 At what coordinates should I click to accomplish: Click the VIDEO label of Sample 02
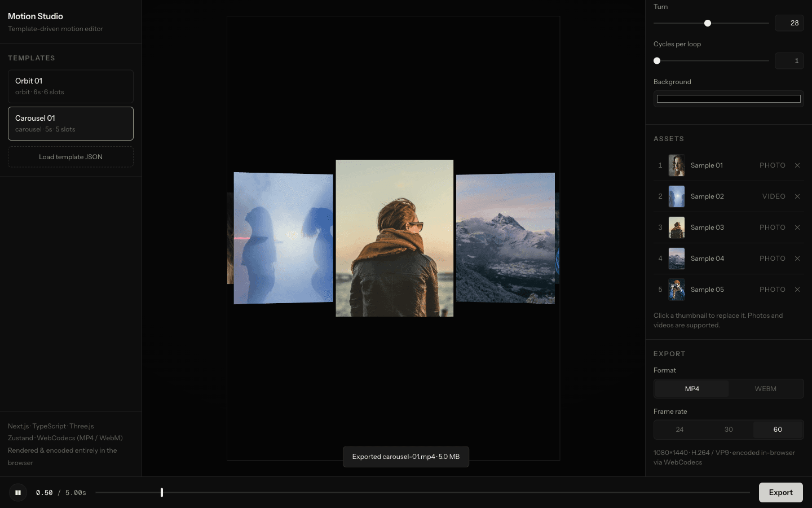pos(774,196)
